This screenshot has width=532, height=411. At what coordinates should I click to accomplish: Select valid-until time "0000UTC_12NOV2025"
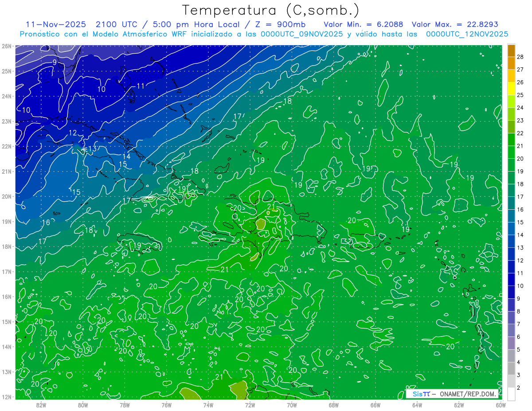pos(467,34)
